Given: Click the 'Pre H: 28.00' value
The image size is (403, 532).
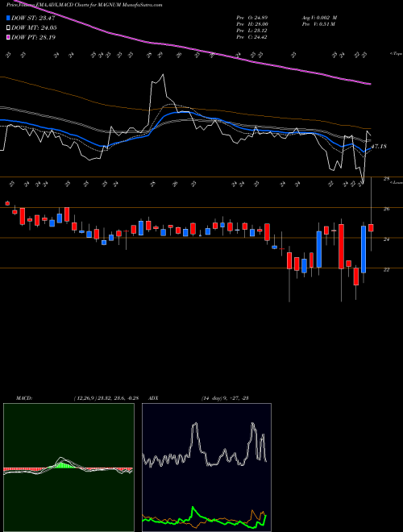Looking at the screenshot, I should tap(252, 24).
